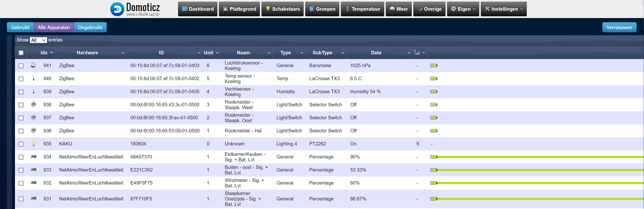This screenshot has height=209, width=644.
Task: Click barometer icon of device 941
Action: point(33,65)
